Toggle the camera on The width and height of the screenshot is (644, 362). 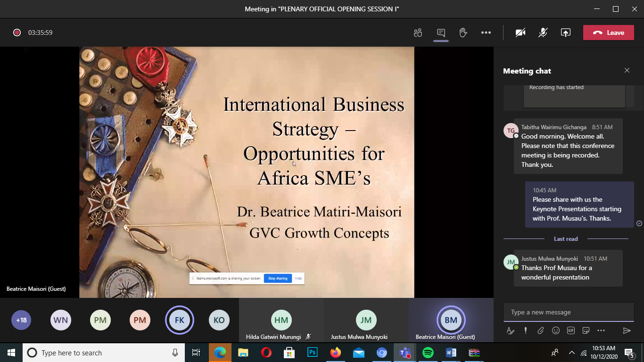point(520,33)
